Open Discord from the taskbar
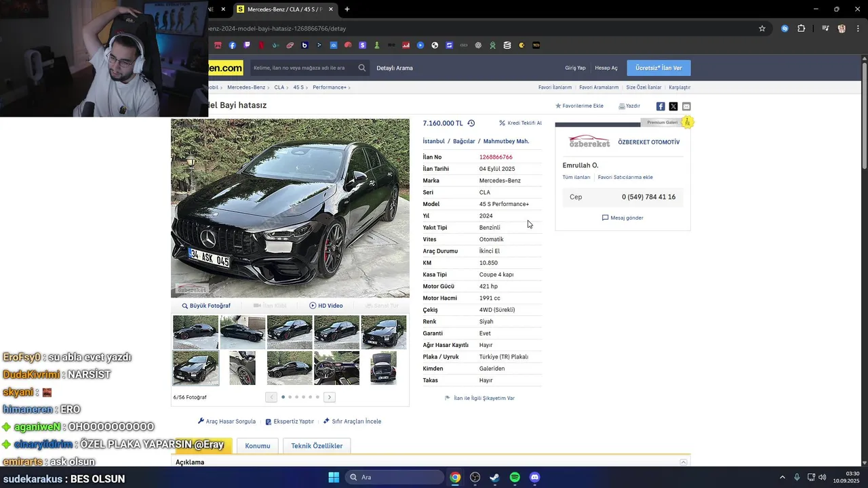868x488 pixels. (x=535, y=477)
